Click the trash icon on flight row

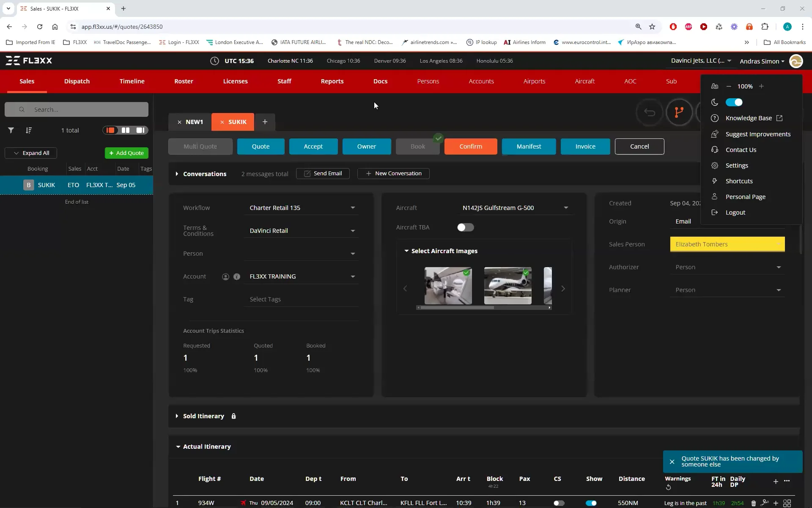click(x=753, y=503)
